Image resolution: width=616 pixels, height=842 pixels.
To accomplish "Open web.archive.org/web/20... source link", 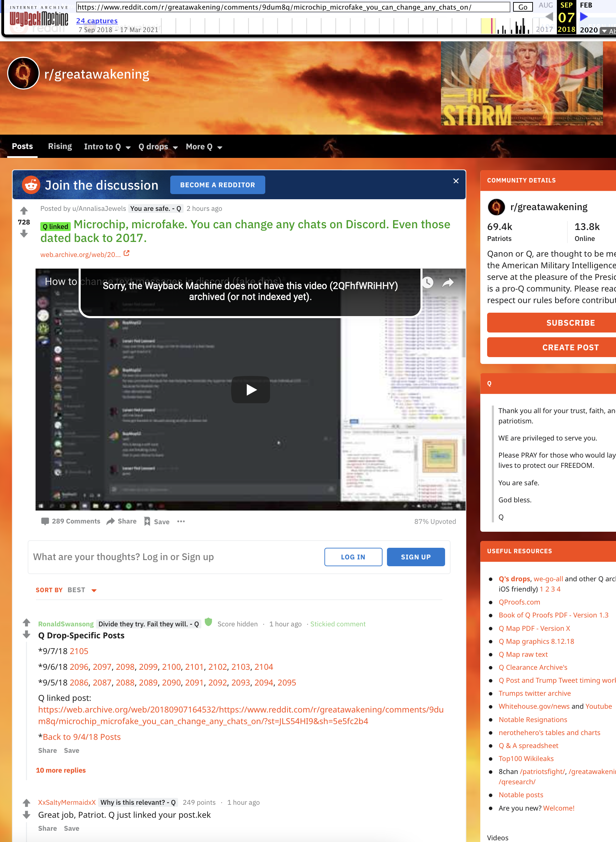I will (81, 255).
